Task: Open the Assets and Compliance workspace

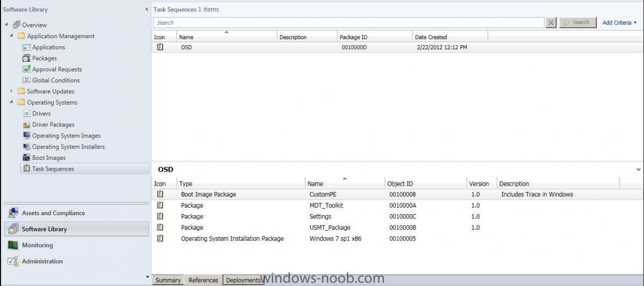Action: [75, 213]
